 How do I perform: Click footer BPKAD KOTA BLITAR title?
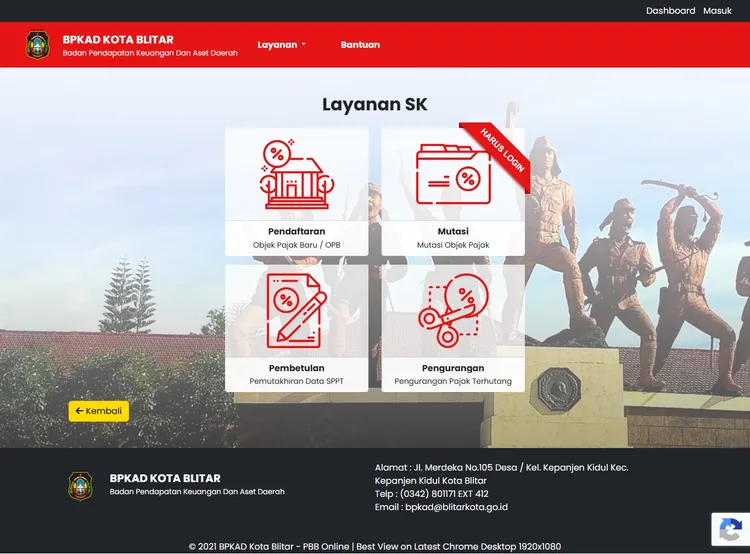[165, 478]
